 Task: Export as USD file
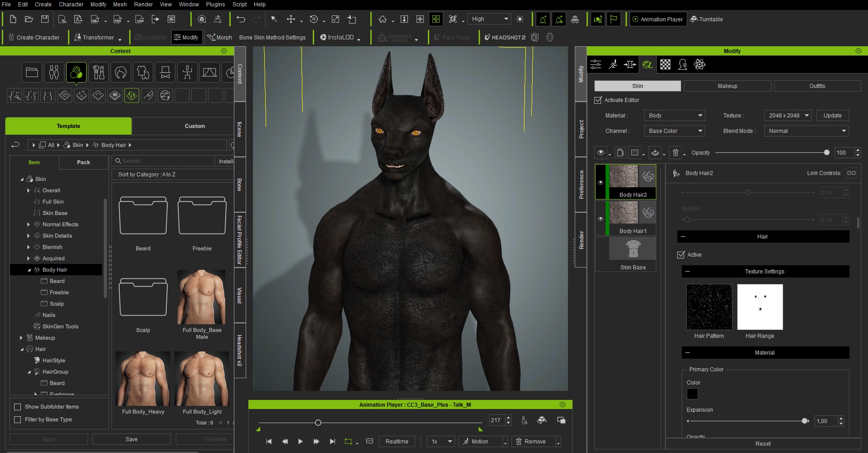[x=140, y=19]
